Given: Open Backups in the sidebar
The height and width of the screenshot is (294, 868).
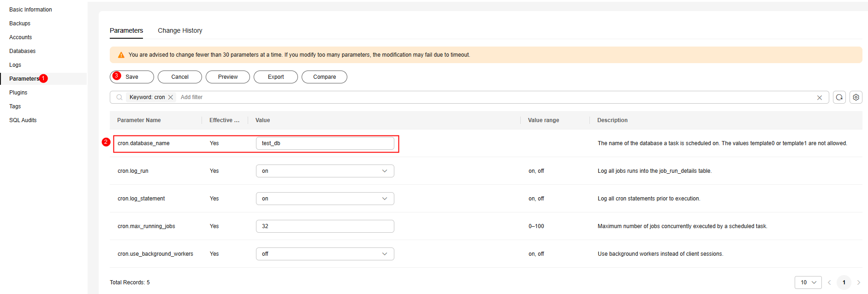Looking at the screenshot, I should pyautogui.click(x=20, y=24).
